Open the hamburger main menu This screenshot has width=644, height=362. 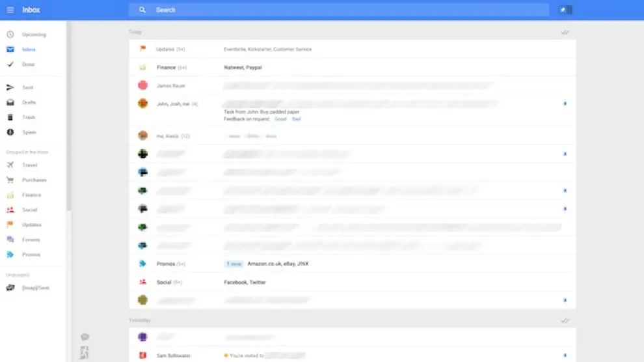tap(10, 10)
